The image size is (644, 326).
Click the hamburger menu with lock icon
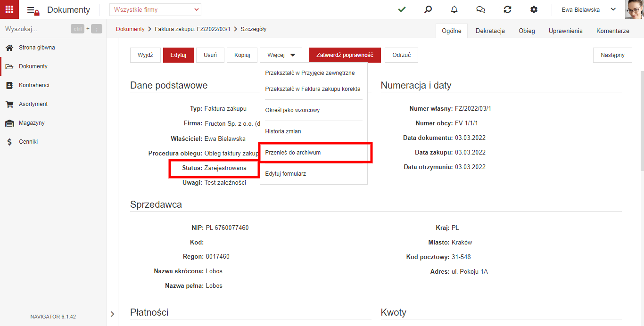(x=33, y=10)
